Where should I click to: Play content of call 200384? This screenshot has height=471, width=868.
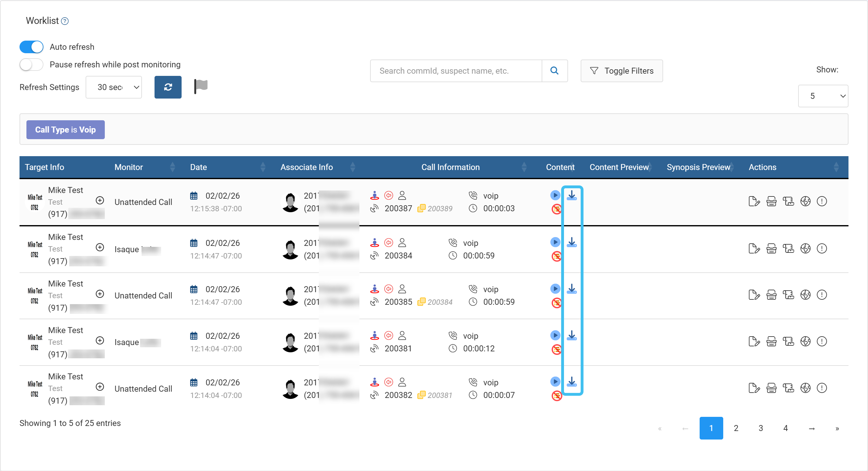pos(555,242)
